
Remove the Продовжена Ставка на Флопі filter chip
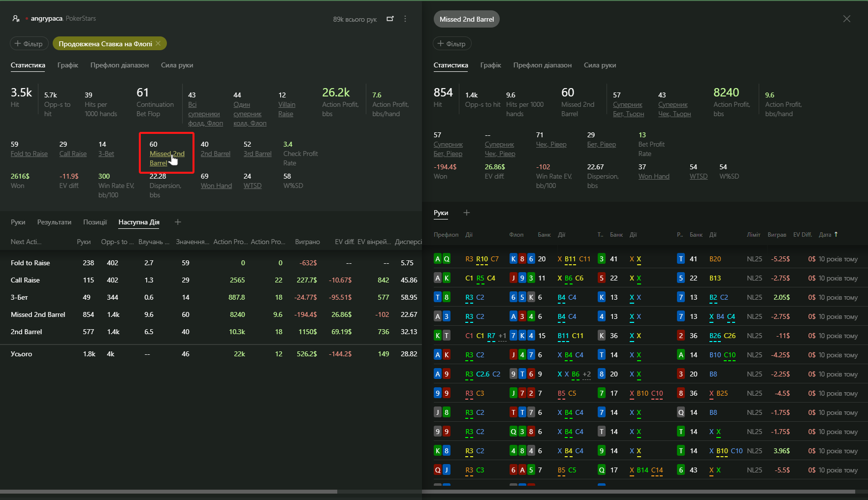click(x=158, y=43)
